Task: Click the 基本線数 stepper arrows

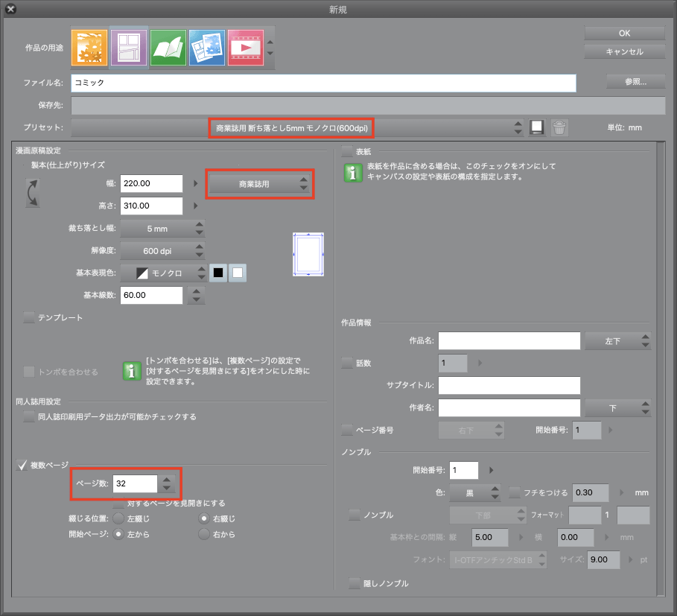Action: 197,295
